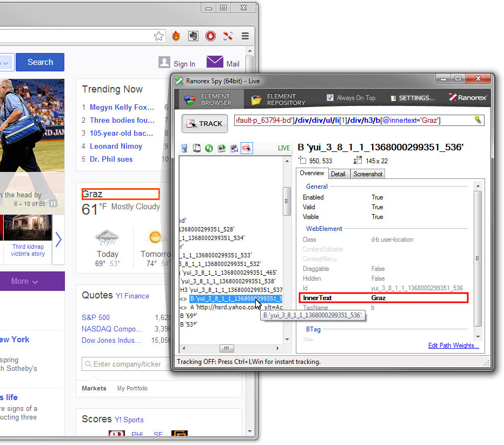Open the Dr. Phil sues trending link

[111, 159]
